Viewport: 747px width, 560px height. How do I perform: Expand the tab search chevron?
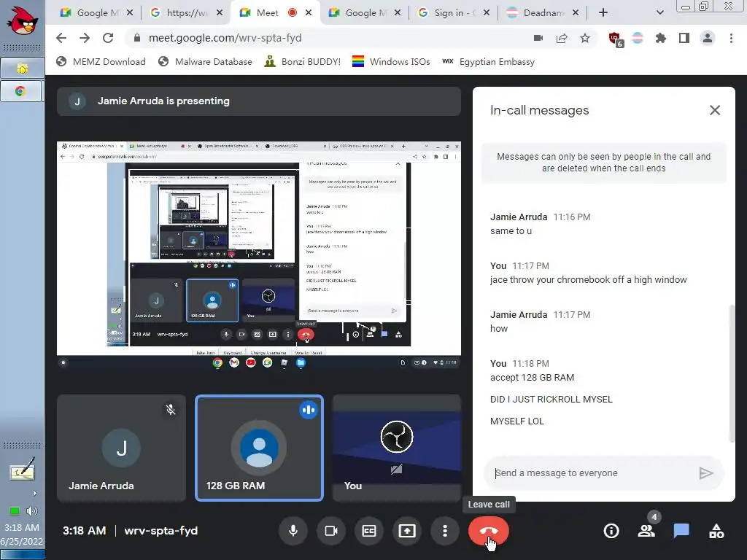[659, 13]
